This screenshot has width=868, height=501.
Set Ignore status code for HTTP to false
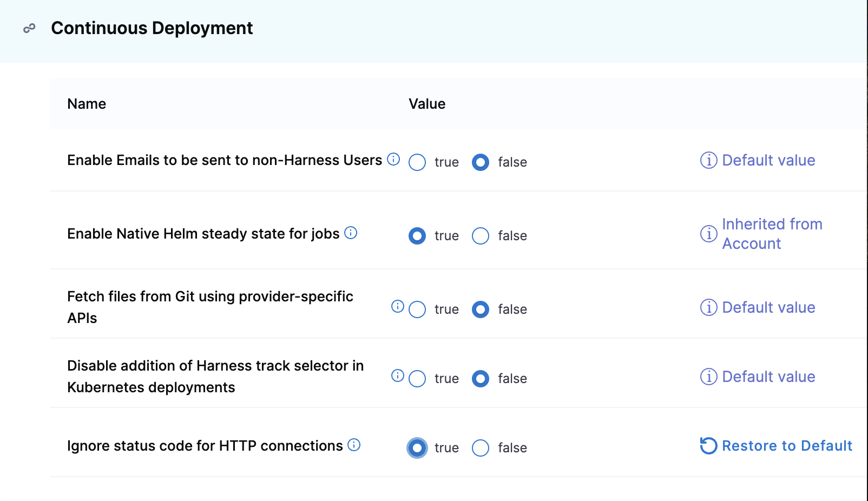480,448
